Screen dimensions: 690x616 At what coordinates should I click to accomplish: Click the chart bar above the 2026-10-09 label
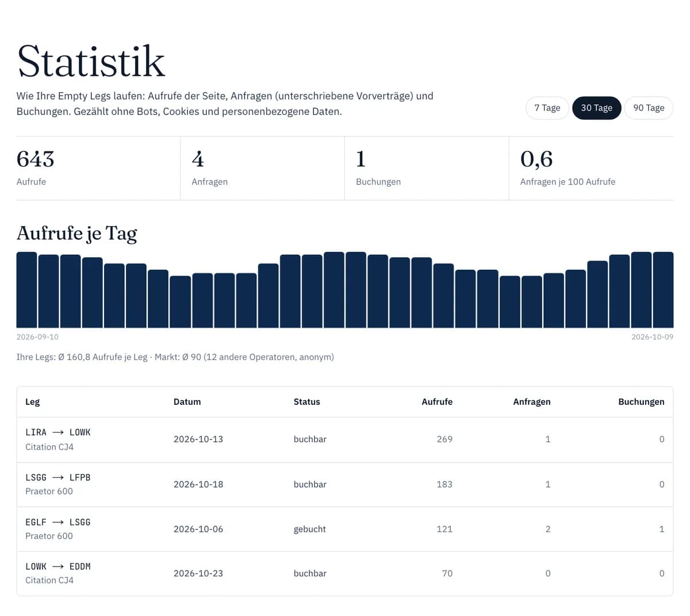click(663, 290)
